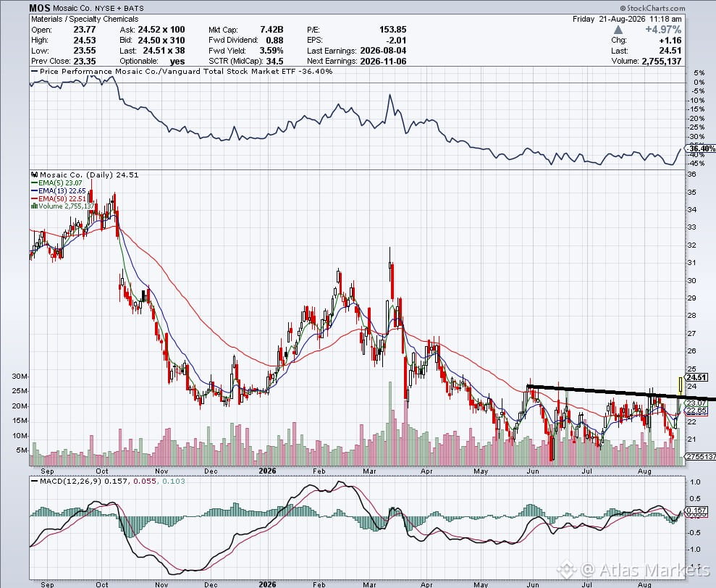Screen dimensions: 716x588
Task: Click the +4.97% percent change
Action: coord(663,30)
